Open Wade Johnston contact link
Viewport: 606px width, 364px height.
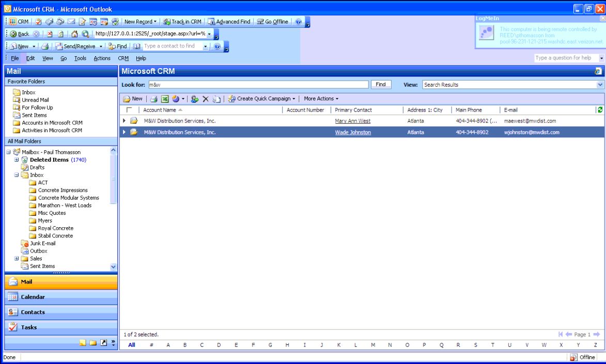coord(353,132)
